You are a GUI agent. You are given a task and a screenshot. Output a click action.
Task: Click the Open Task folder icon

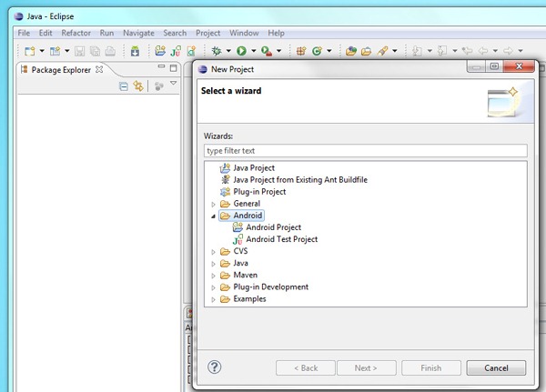click(366, 51)
